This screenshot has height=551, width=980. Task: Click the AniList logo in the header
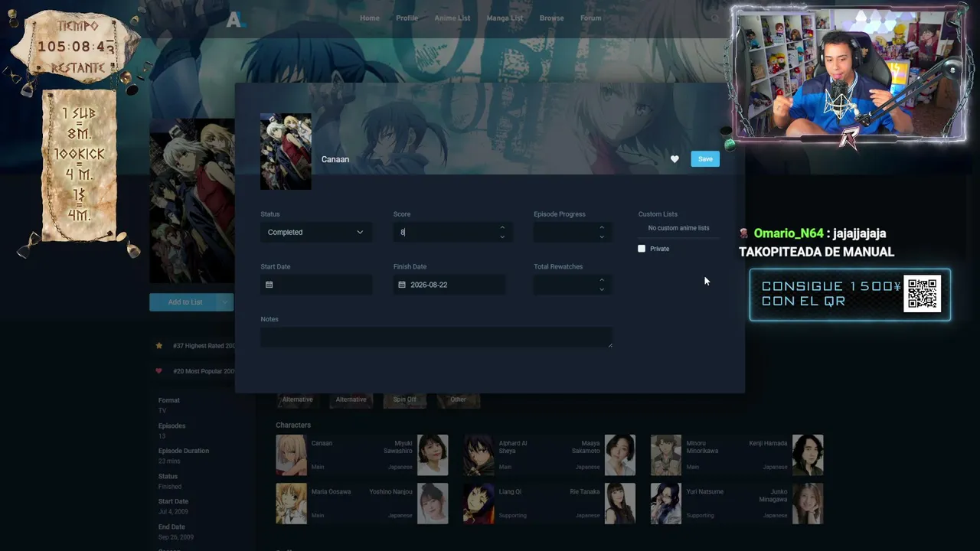pyautogui.click(x=235, y=20)
